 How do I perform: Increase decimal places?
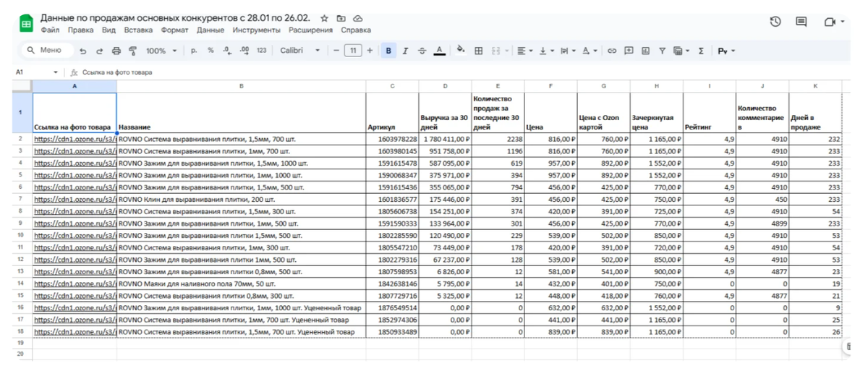pos(244,51)
